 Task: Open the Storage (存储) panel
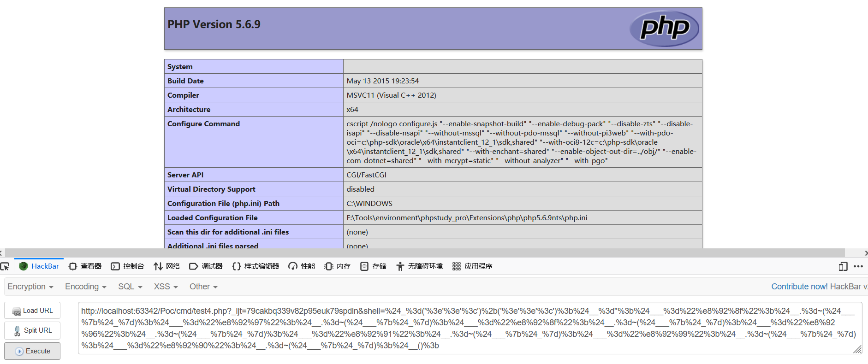coord(373,266)
